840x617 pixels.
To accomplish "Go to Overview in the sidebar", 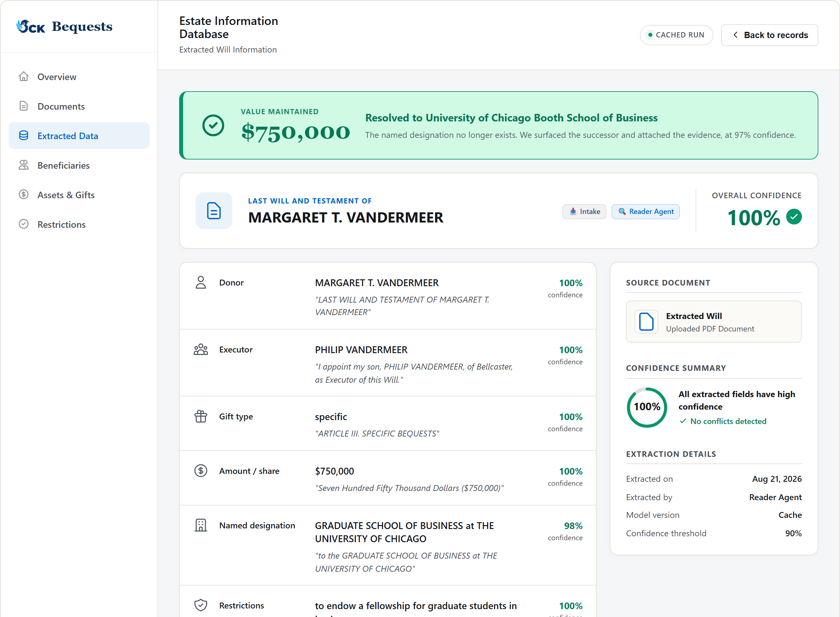I will coord(79,76).
